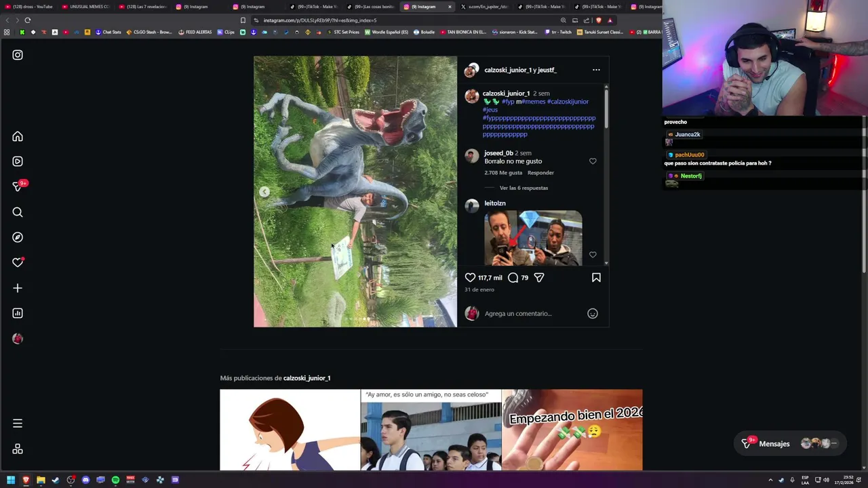The height and width of the screenshot is (488, 868).
Task: Open 'STC Set Prices' bookmark
Action: pyautogui.click(x=343, y=32)
